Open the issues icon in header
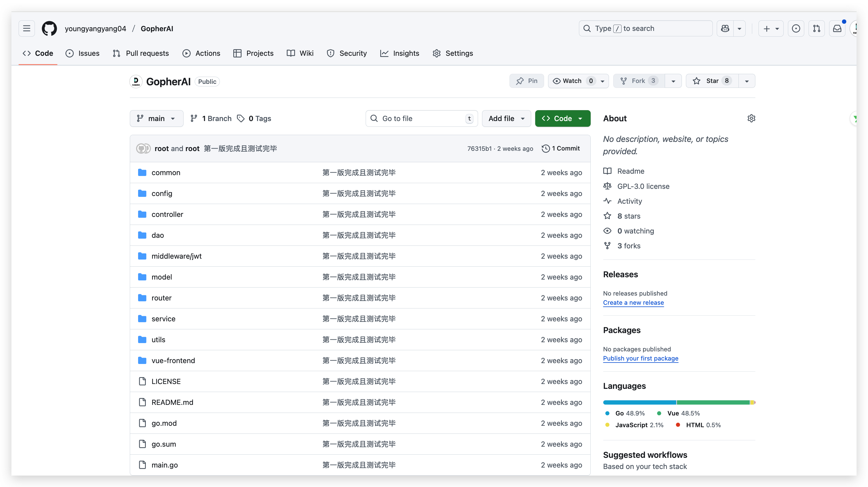The height and width of the screenshot is (487, 868). 796,28
